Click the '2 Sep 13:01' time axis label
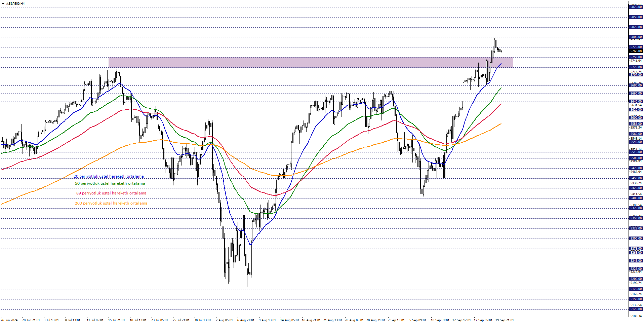Screen dimensions: 644x324 click(396, 320)
